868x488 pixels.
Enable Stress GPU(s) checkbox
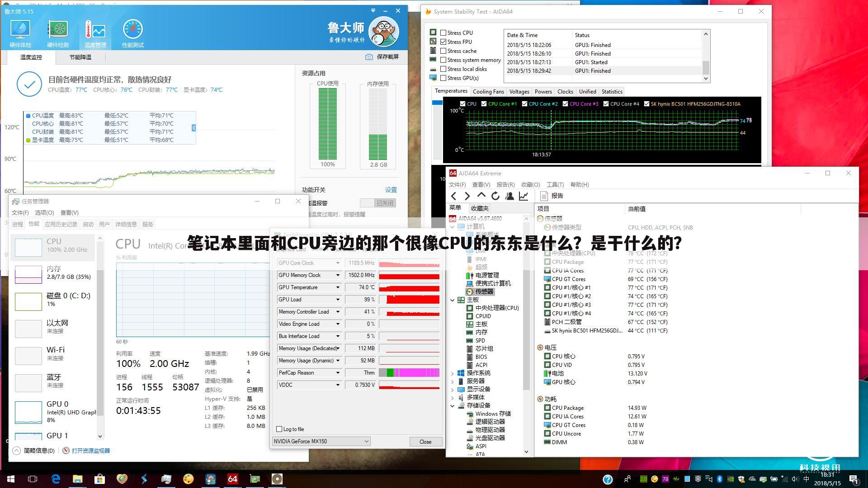coord(443,78)
